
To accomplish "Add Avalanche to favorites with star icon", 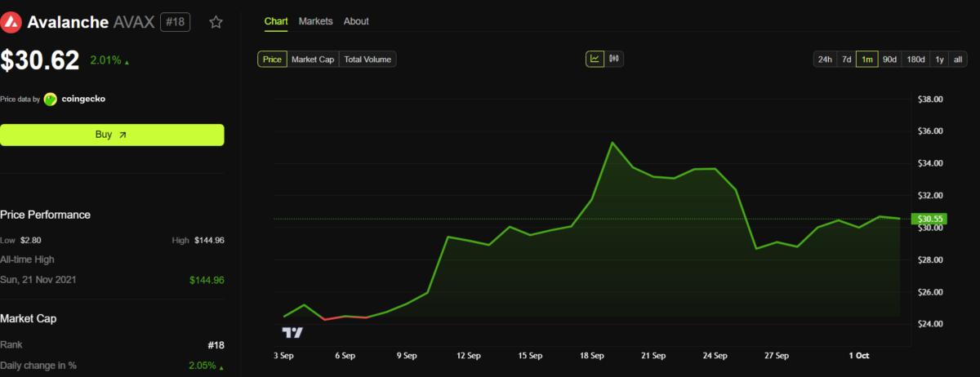I will tap(216, 22).
